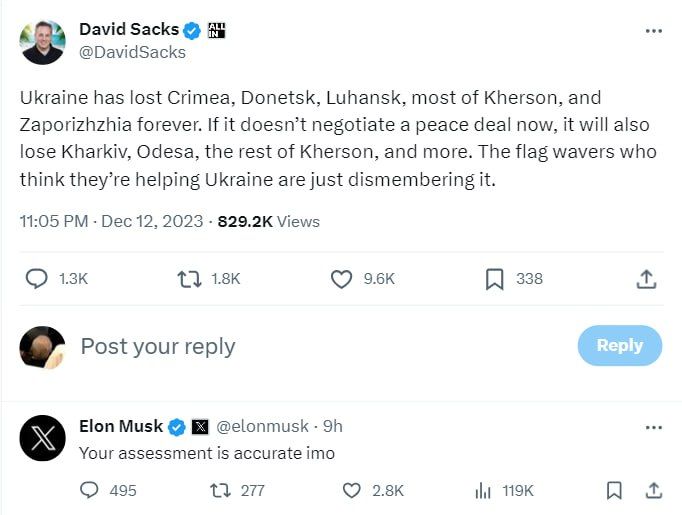Reply to David Sacks' post via comment icon
The height and width of the screenshot is (515, 682).
[36, 279]
